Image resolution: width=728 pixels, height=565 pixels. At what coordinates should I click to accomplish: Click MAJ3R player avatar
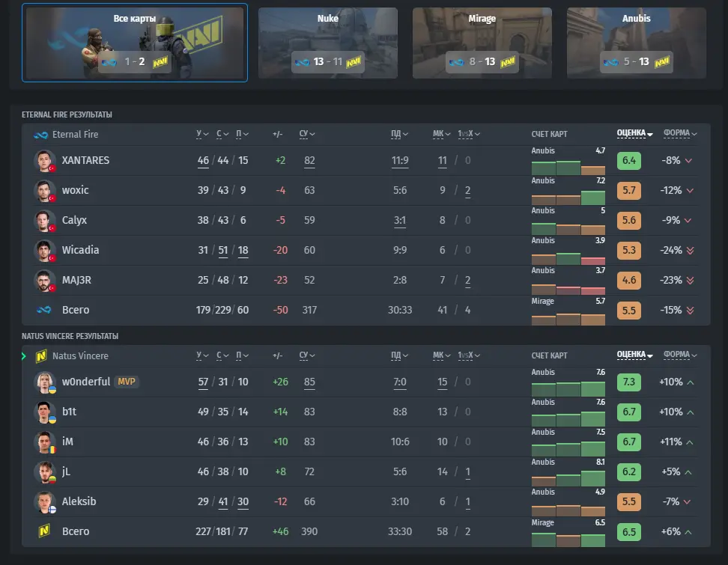(45, 280)
